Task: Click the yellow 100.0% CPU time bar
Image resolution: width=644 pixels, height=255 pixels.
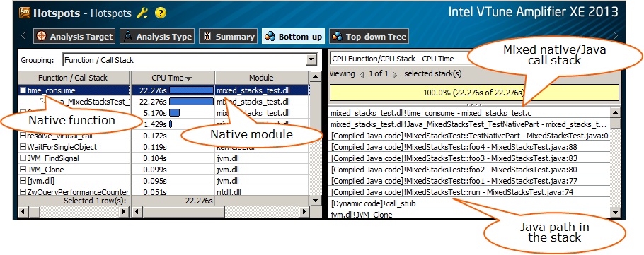Action: point(474,93)
